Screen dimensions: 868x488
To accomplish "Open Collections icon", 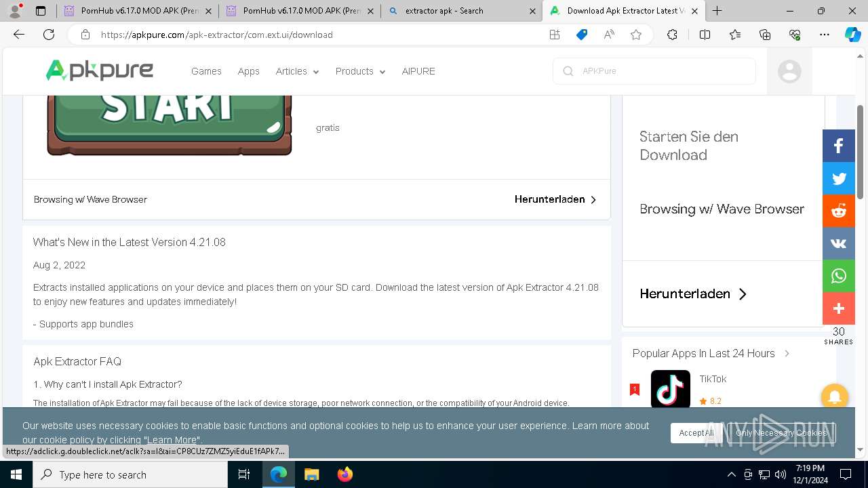I will (x=765, y=35).
